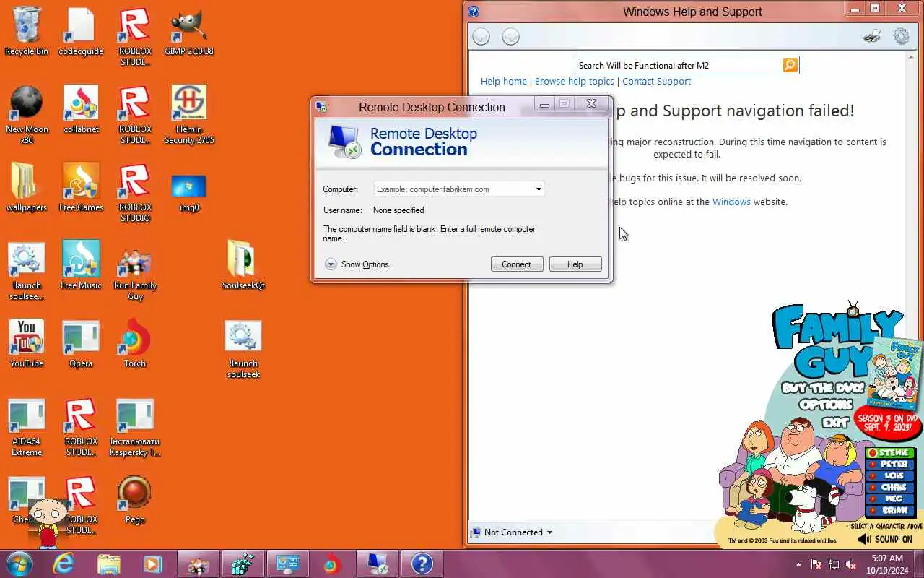Open the Windows Start menu
Viewport: 924px width, 578px height.
coord(19,564)
